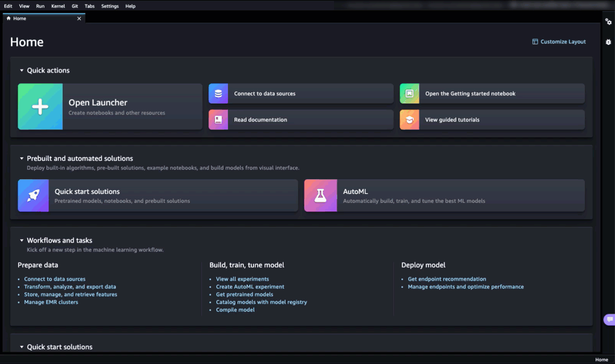Open Quick start solutions rocket icon

click(33, 196)
